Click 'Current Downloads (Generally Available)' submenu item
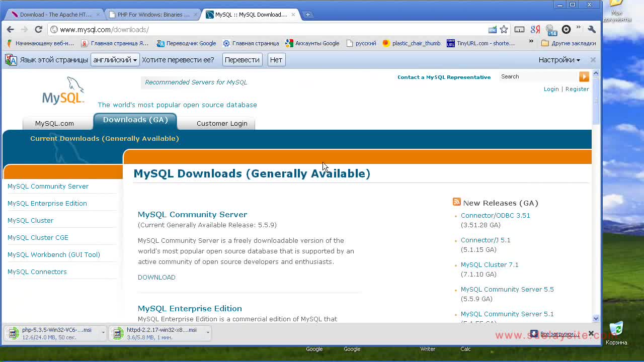644x362 pixels. [x=105, y=138]
